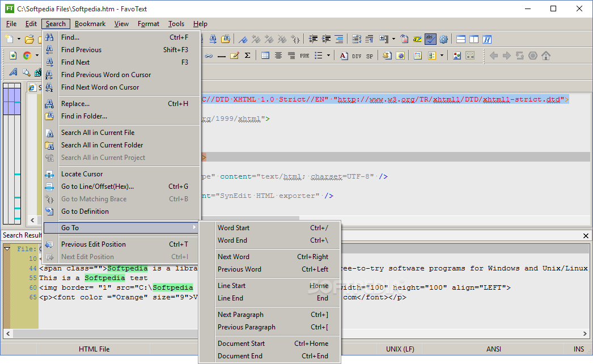Open the Tools menu
Image resolution: width=593 pixels, height=364 pixels.
click(x=176, y=24)
